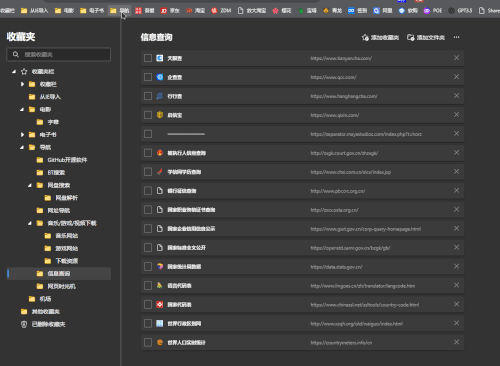This screenshot has width=500, height=366.
Task: Open the 国家统计局数据 bookmark title
Action: coord(184,267)
